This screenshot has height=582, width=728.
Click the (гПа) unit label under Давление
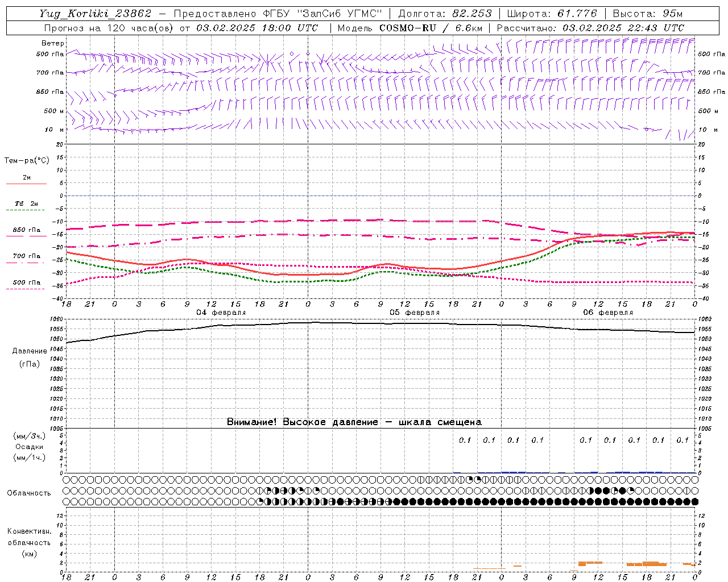pos(30,364)
